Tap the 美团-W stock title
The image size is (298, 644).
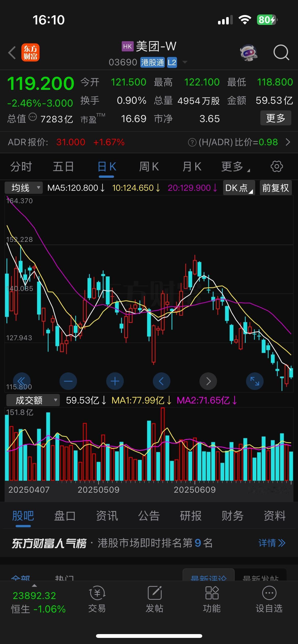click(x=156, y=46)
